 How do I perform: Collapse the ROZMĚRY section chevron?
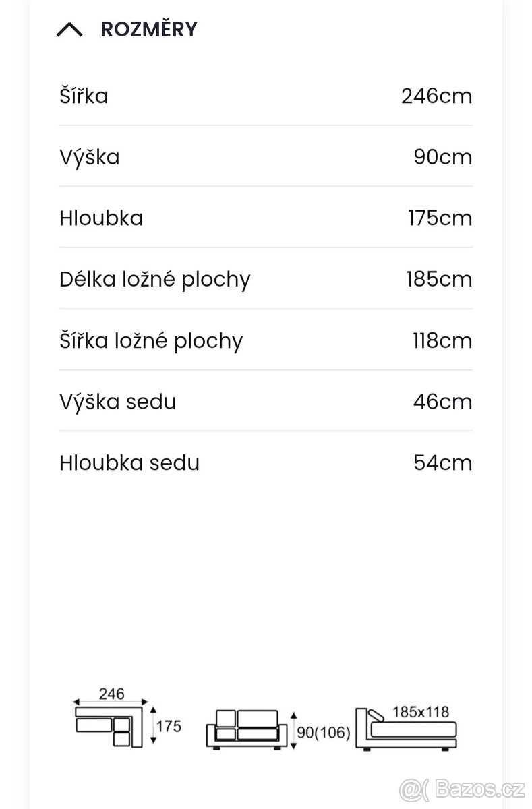click(70, 30)
